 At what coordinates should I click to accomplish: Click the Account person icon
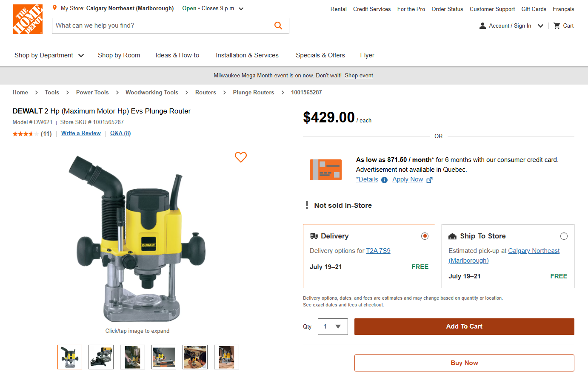pos(482,26)
